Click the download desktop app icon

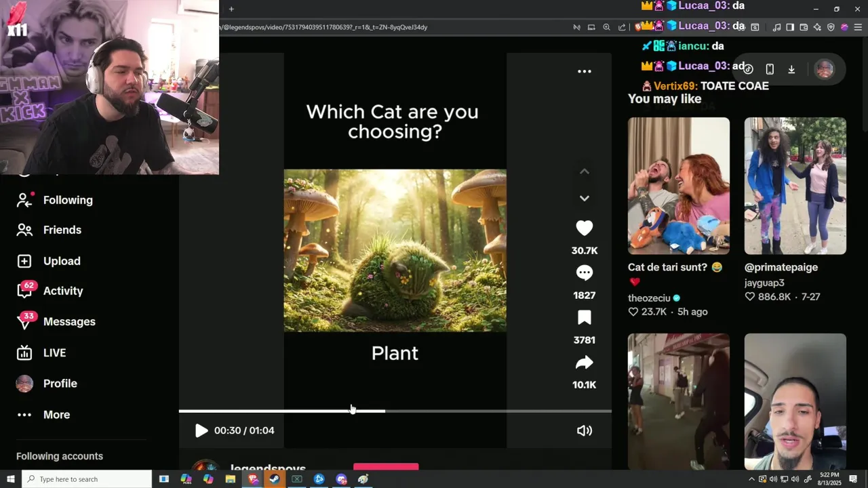tap(791, 69)
